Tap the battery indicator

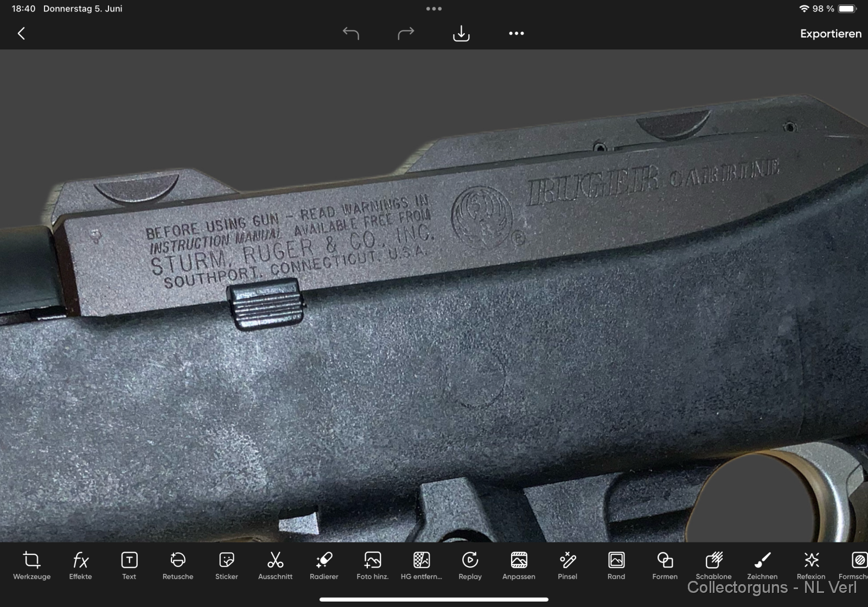847,9
